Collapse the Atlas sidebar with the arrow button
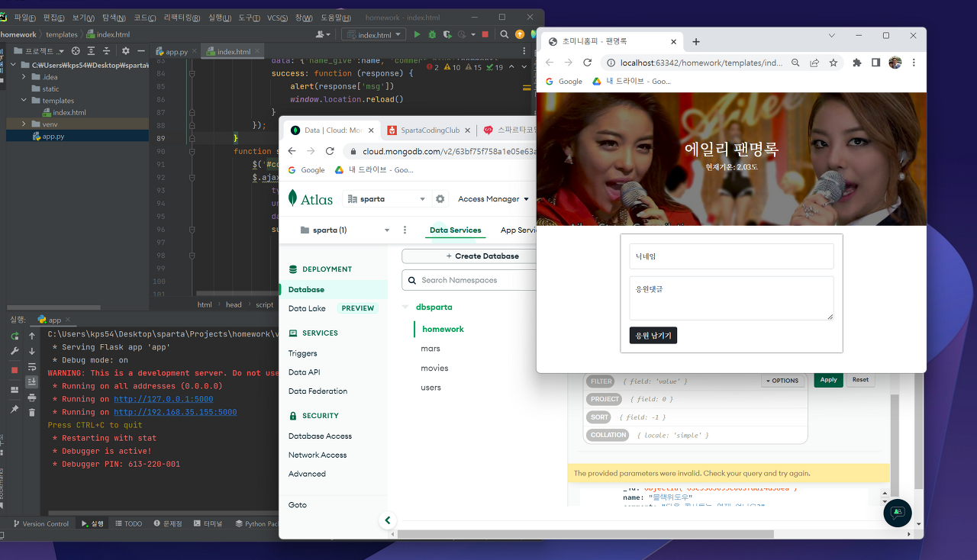Viewport: 977px width, 560px height. 387,520
